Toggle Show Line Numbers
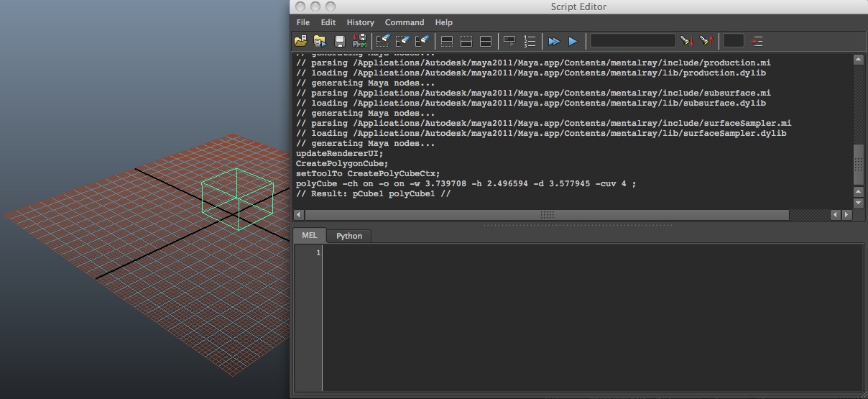 (x=530, y=41)
